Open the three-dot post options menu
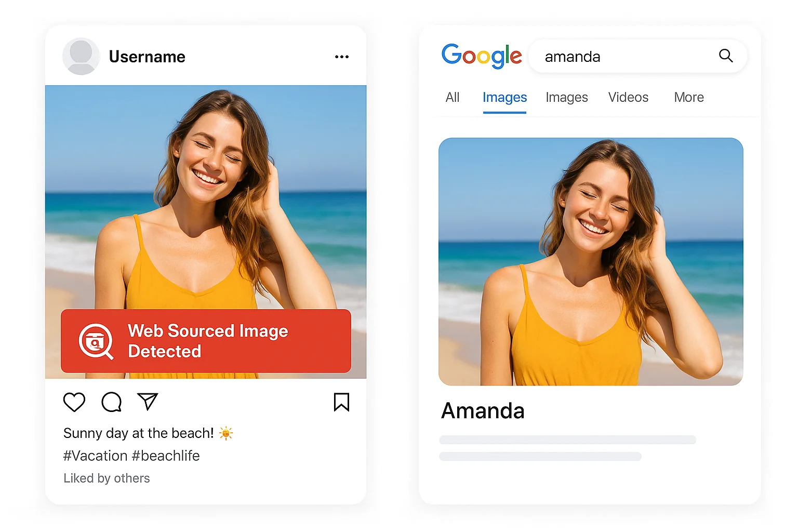Viewport: 798px width, 532px height. coord(342,57)
